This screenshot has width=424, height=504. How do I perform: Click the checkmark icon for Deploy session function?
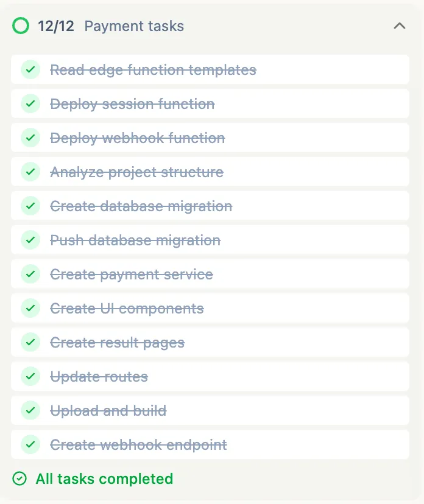coord(30,103)
